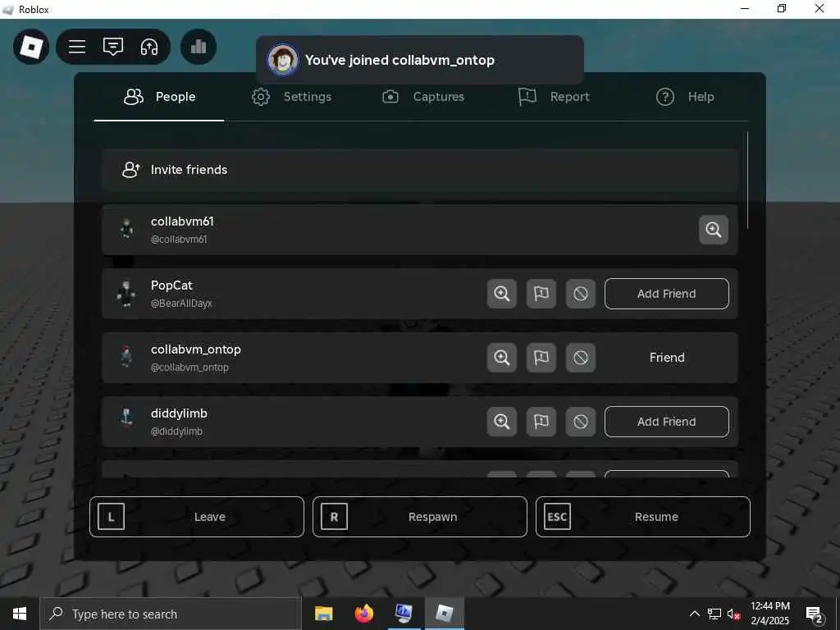Image resolution: width=840 pixels, height=630 pixels.
Task: Click Friend status for collabvm_ontop
Action: click(666, 358)
